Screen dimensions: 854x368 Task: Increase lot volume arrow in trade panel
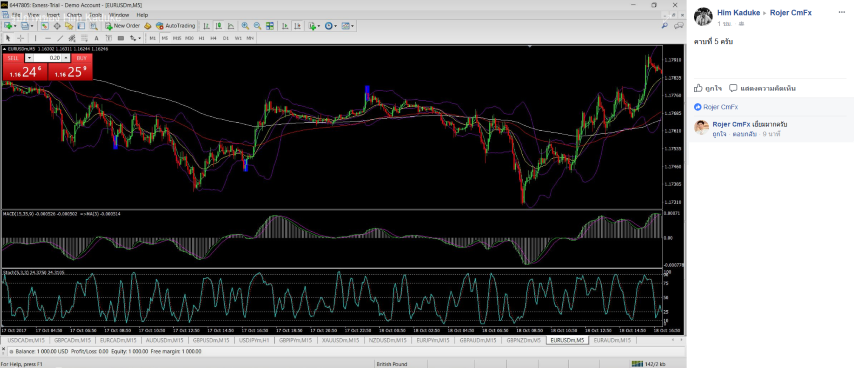[x=66, y=58]
